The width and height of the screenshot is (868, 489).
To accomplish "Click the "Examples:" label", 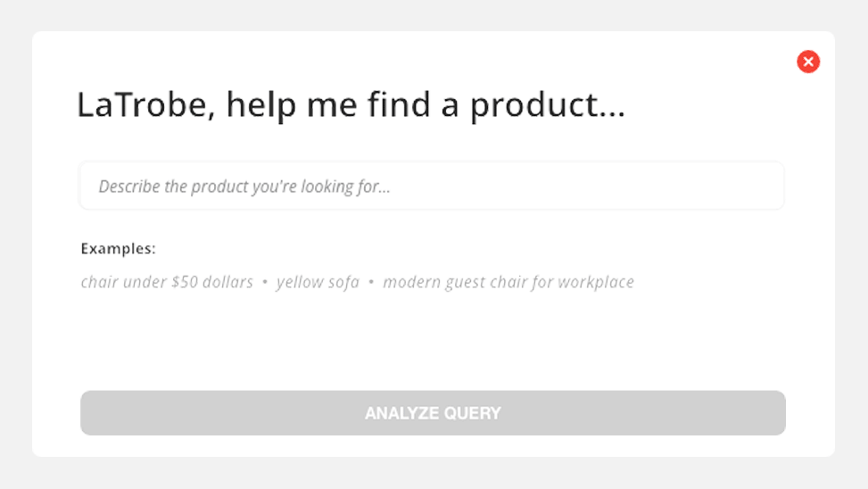I will tap(118, 248).
